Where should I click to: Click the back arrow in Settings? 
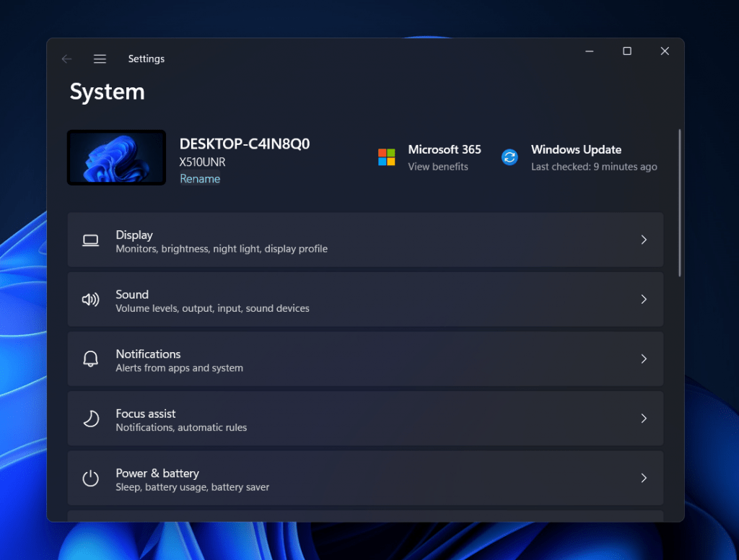(x=66, y=58)
